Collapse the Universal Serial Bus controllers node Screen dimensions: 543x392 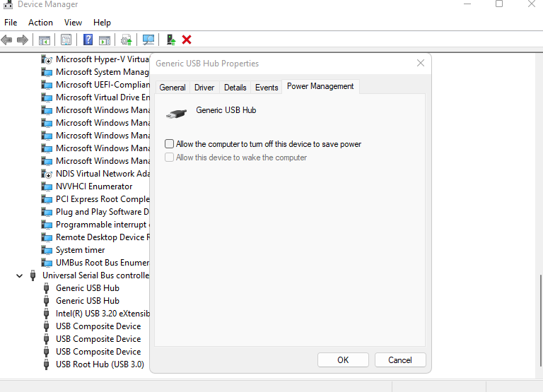point(19,275)
